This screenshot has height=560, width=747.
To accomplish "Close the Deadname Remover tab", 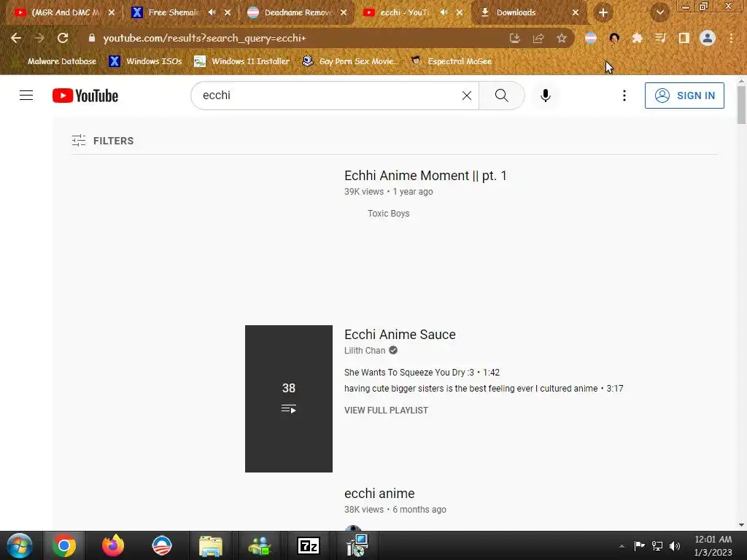I will 344,13.
